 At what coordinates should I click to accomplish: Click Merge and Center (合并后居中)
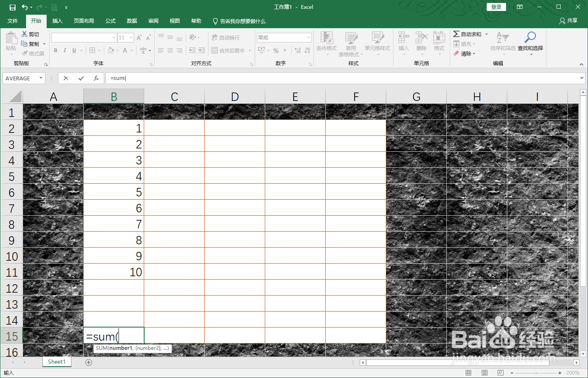[228, 50]
